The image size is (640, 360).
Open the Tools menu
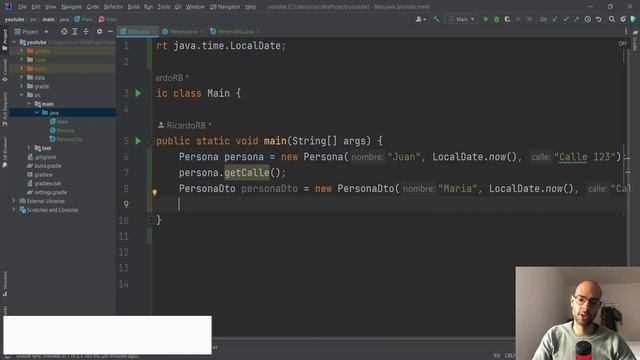point(164,7)
